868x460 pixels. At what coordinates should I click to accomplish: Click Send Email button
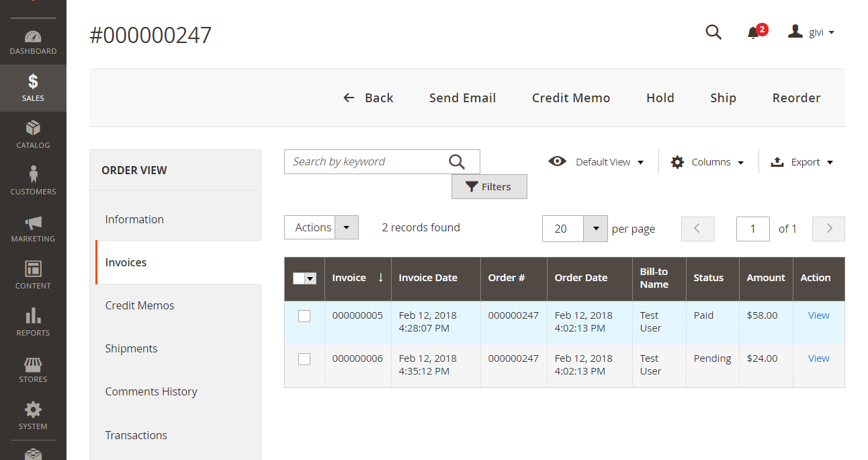[462, 98]
